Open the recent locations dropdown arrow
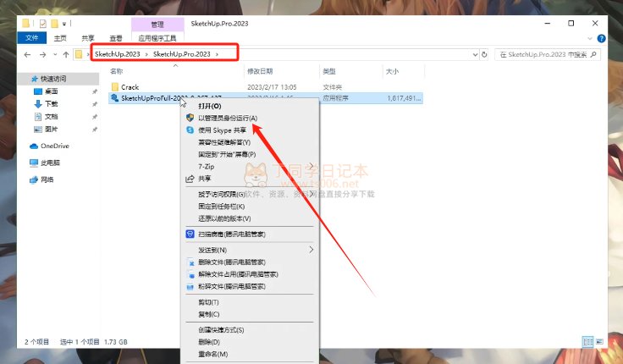 click(55, 54)
